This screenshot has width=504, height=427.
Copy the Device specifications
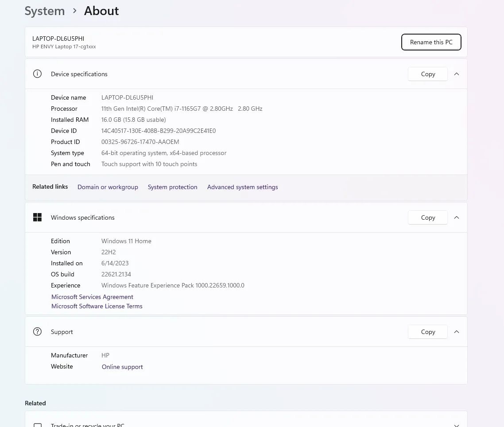point(428,74)
